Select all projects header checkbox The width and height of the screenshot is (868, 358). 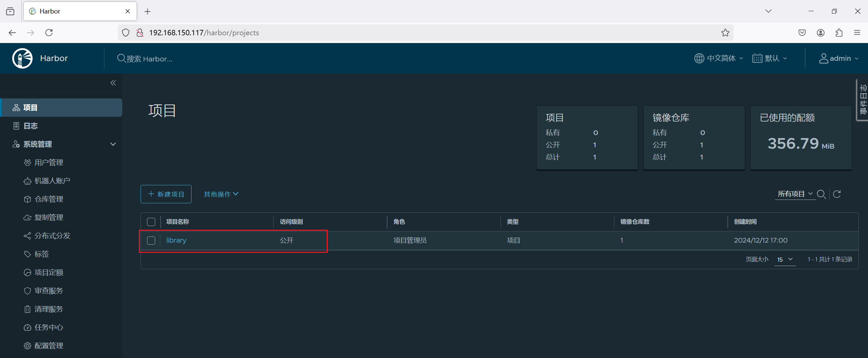point(151,222)
